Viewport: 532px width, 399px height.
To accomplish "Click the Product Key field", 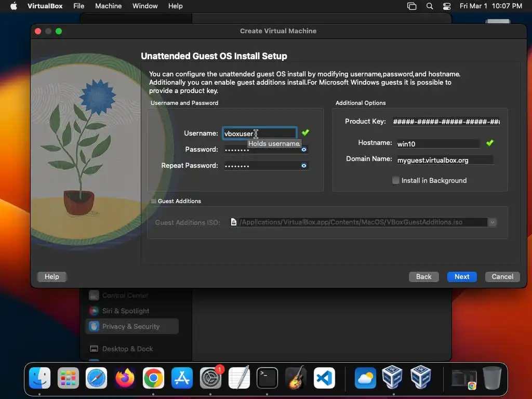I will (446, 122).
